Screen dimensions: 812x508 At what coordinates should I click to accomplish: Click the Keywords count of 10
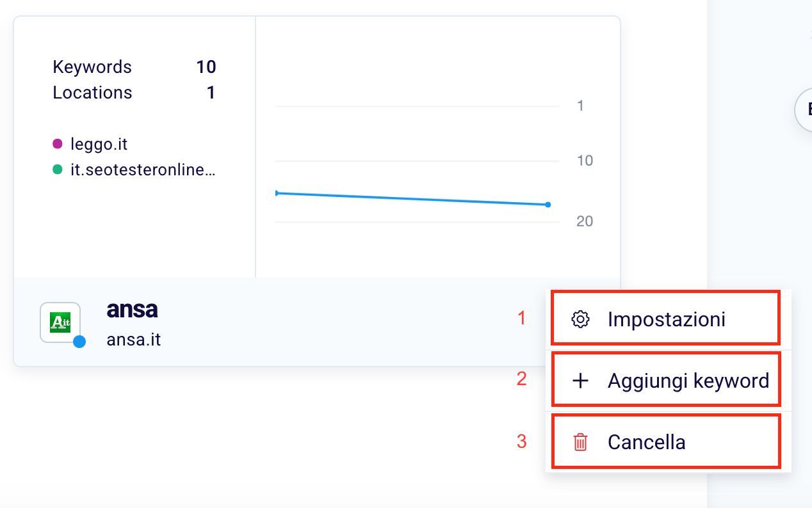tap(206, 67)
